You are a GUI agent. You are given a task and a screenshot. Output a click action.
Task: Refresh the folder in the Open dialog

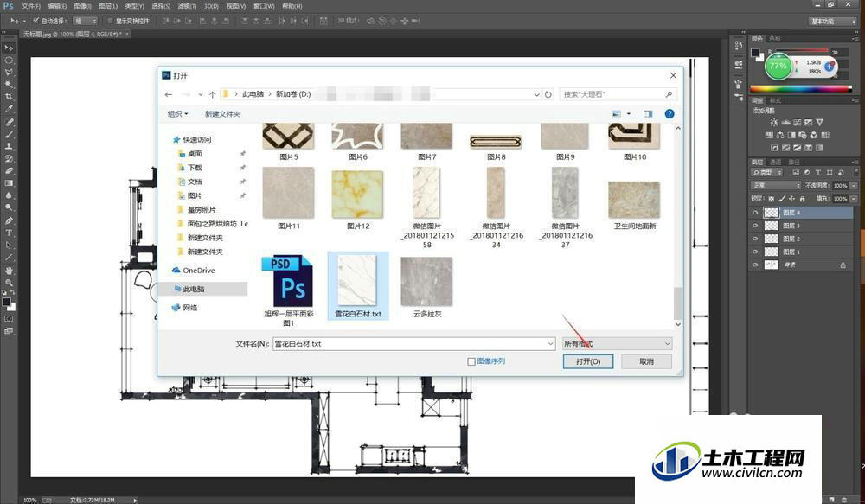click(548, 94)
